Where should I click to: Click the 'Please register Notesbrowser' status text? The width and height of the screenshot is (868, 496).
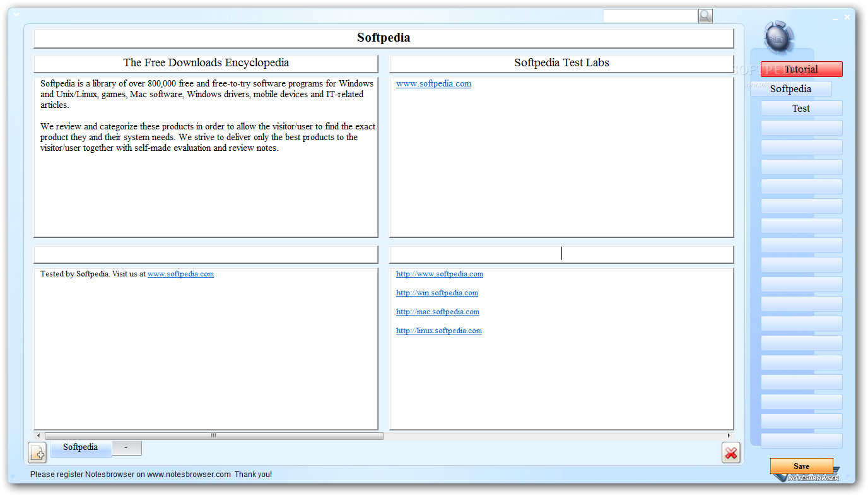[151, 475]
